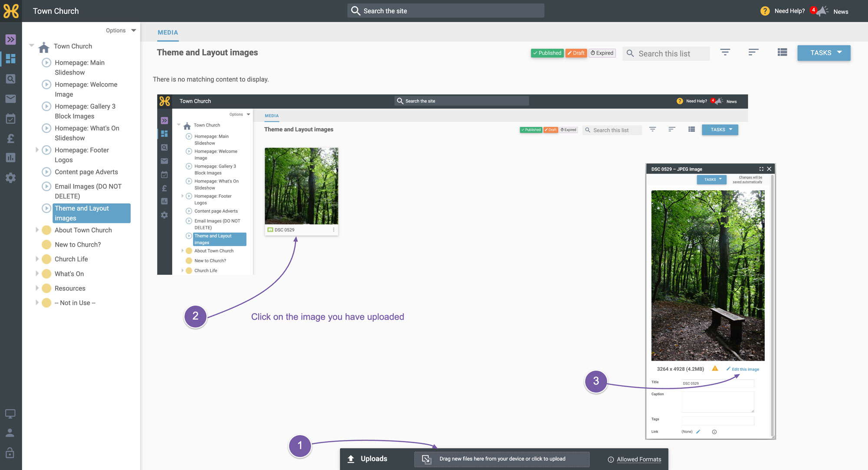Open the filter icon beside search list
This screenshot has width=868, height=470.
tap(725, 52)
